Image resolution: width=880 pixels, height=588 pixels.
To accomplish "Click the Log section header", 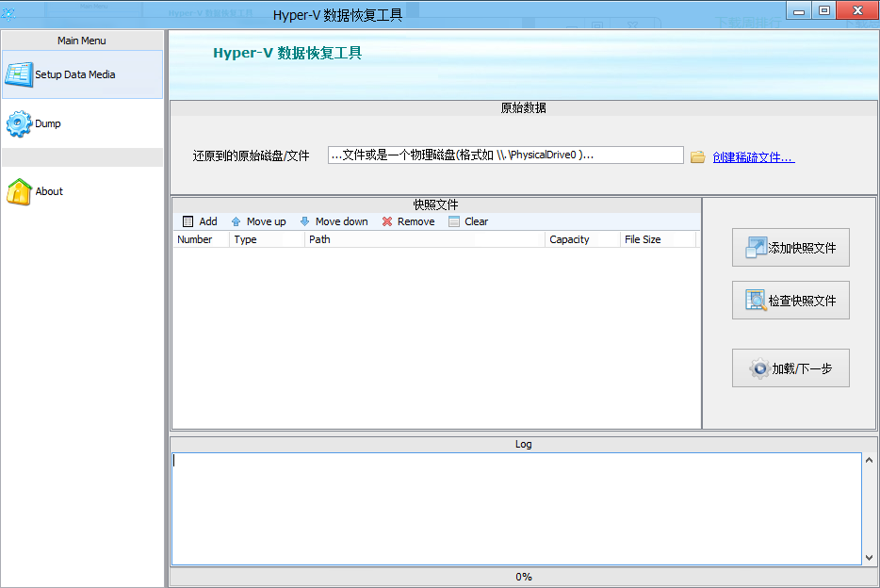I will [524, 444].
